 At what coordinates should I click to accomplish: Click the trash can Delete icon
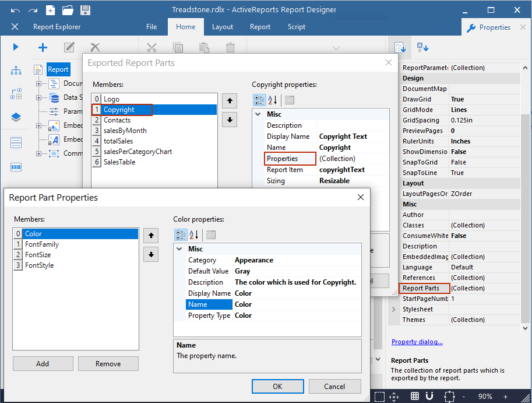tap(230, 47)
